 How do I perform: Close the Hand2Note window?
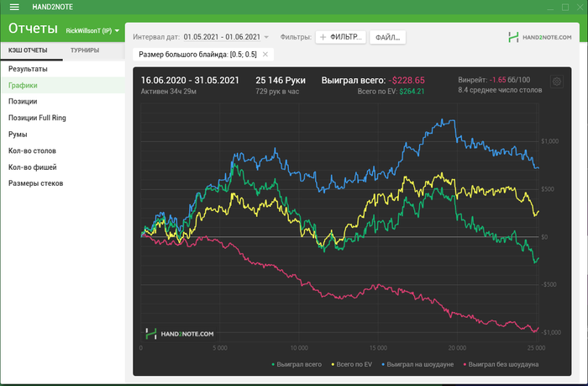click(x=580, y=7)
